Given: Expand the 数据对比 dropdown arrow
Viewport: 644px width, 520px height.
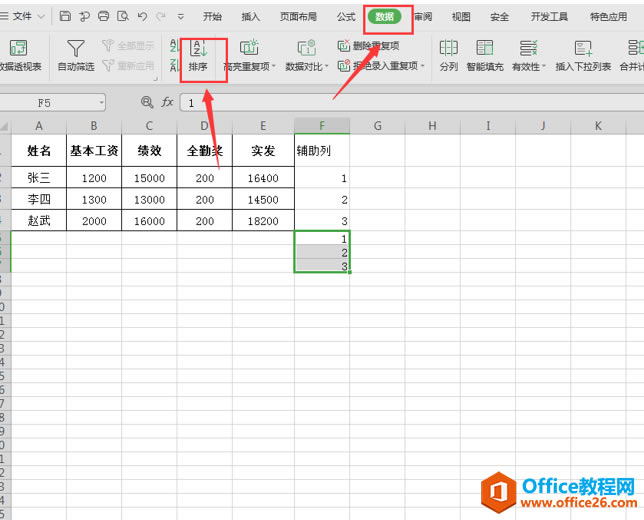Looking at the screenshot, I should 327,67.
